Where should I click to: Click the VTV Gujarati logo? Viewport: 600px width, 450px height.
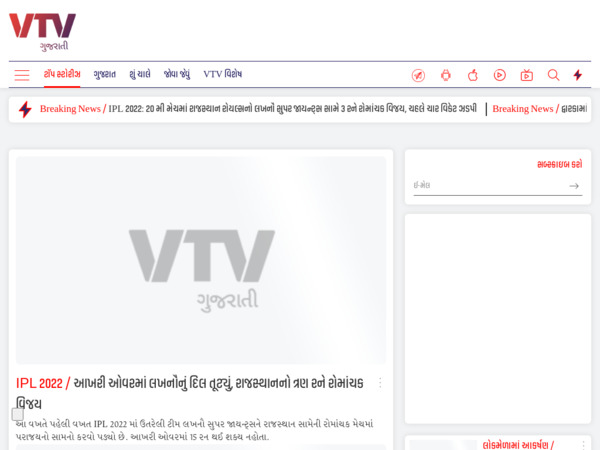pyautogui.click(x=42, y=32)
